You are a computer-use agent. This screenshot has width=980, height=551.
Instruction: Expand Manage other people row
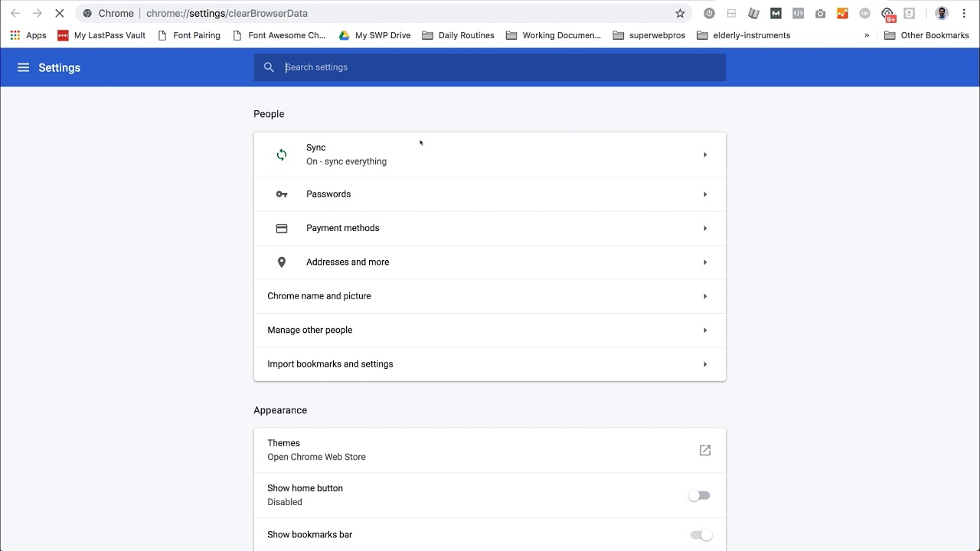[490, 330]
